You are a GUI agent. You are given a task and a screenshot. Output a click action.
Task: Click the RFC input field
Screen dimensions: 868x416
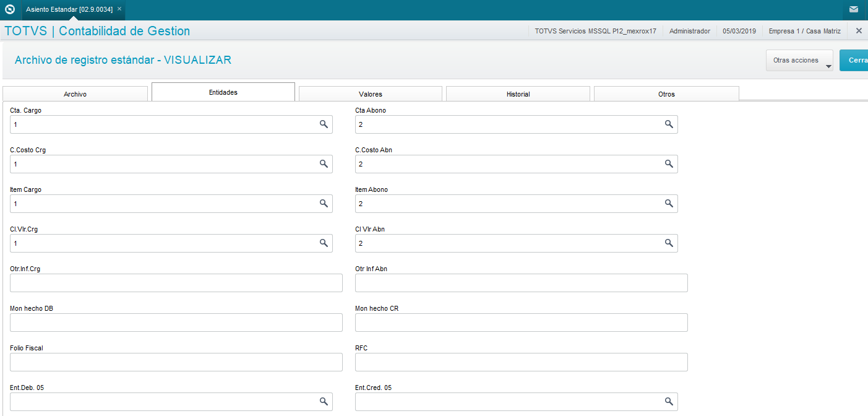tap(522, 362)
